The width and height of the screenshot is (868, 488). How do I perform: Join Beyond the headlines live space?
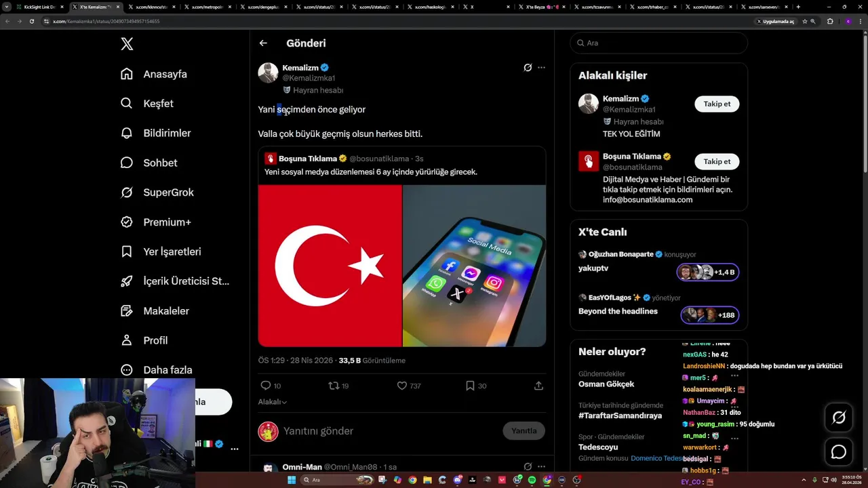(x=710, y=315)
